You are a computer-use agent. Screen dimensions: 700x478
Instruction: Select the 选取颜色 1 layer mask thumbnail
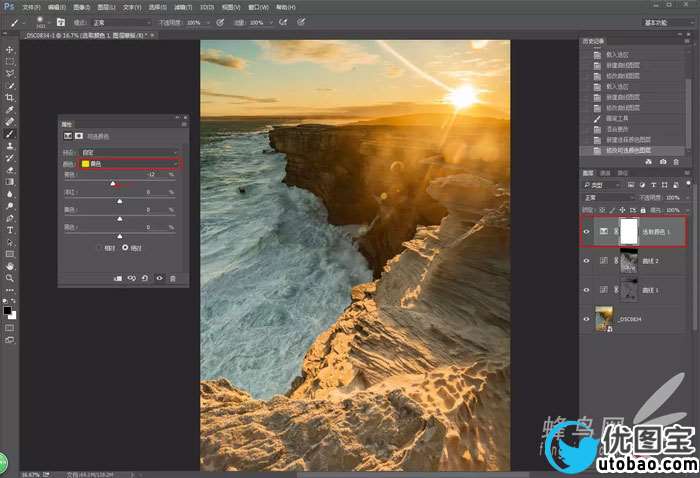click(629, 231)
